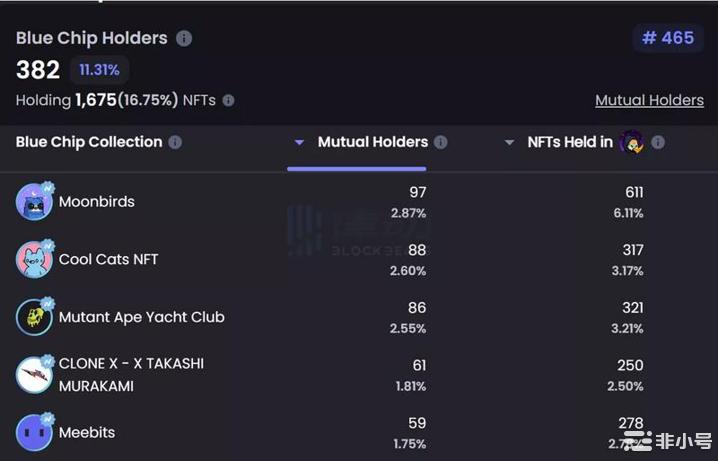Open the Mutual Holders link
The height and width of the screenshot is (461, 718).
tap(649, 100)
